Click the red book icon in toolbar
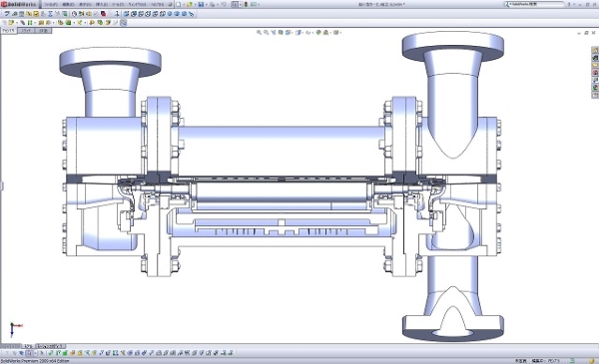This screenshot has height=364, width=599. coord(103,14)
